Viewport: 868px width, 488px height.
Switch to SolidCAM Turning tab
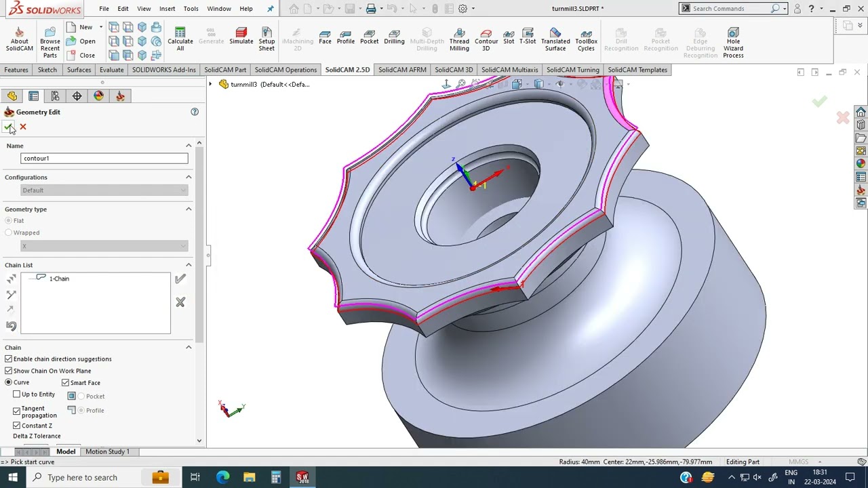coord(572,70)
